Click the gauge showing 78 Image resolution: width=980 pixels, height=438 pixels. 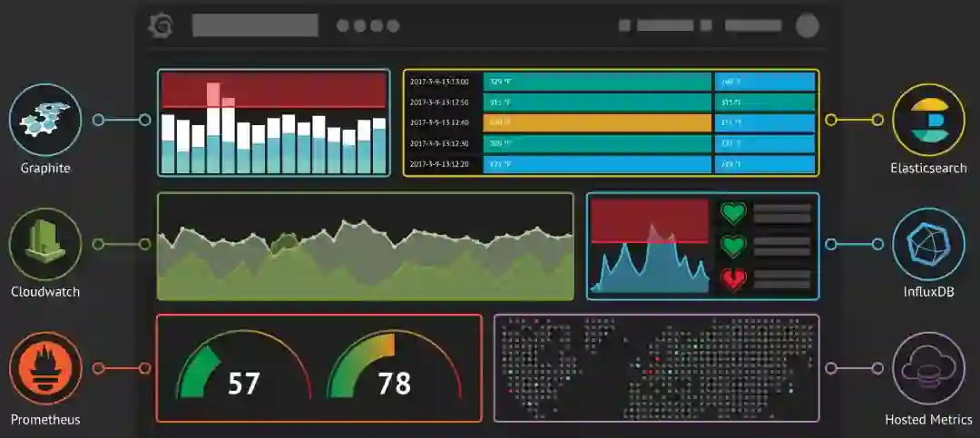click(395, 365)
